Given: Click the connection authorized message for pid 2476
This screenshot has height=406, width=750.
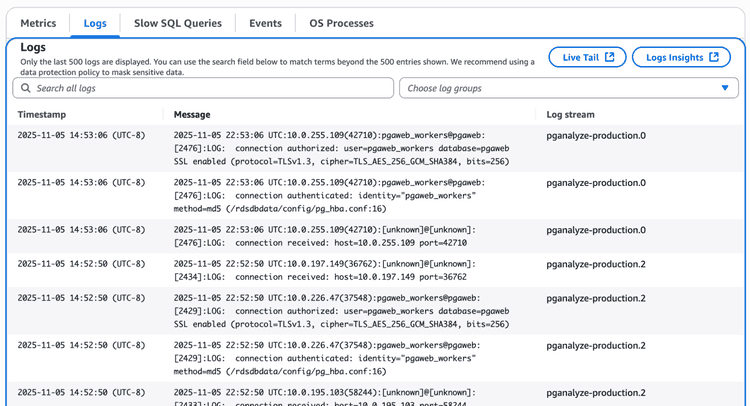Looking at the screenshot, I should [x=342, y=148].
